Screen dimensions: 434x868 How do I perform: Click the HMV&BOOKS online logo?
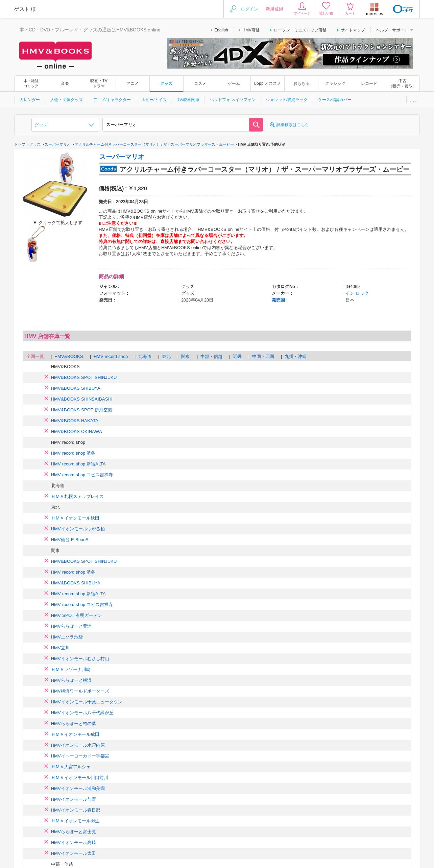(x=55, y=55)
